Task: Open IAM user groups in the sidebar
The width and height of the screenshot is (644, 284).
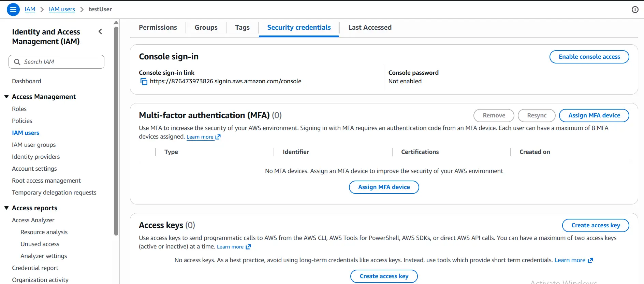Action: coord(34,145)
